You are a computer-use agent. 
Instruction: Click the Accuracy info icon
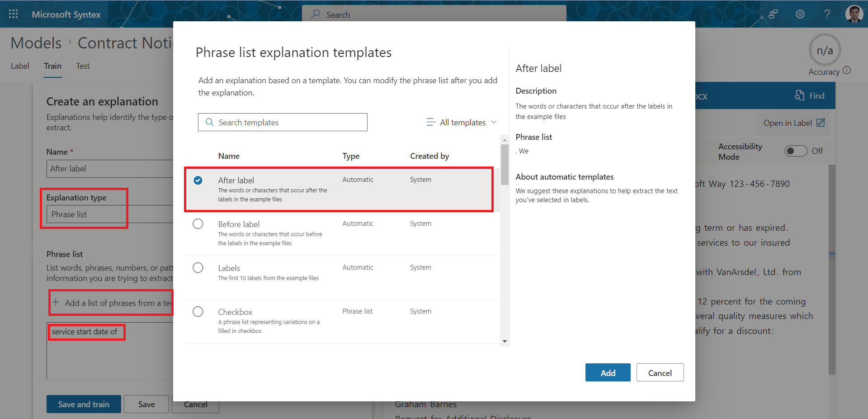click(847, 70)
